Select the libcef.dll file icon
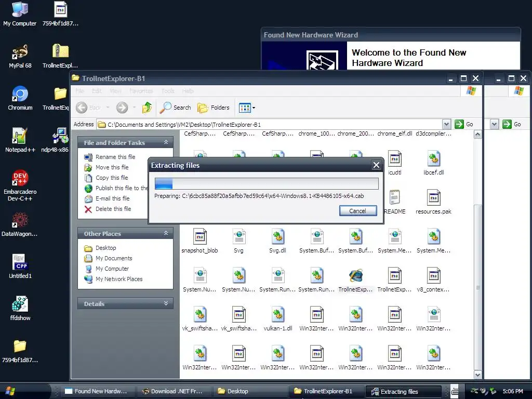Screen dimensions: 532x399 pyautogui.click(x=434, y=163)
